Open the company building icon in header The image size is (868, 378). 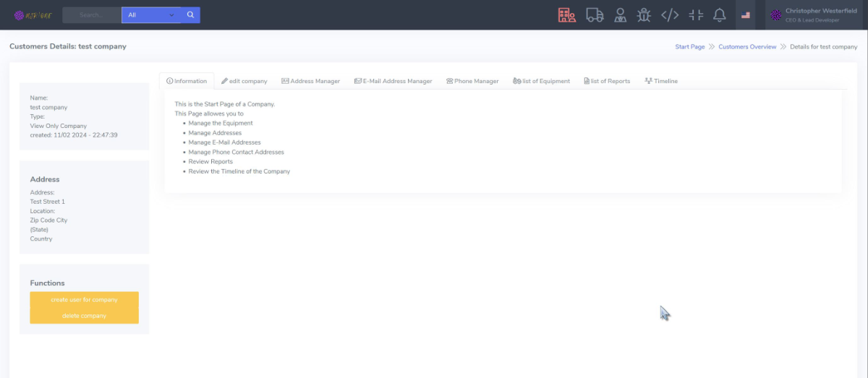click(x=567, y=15)
